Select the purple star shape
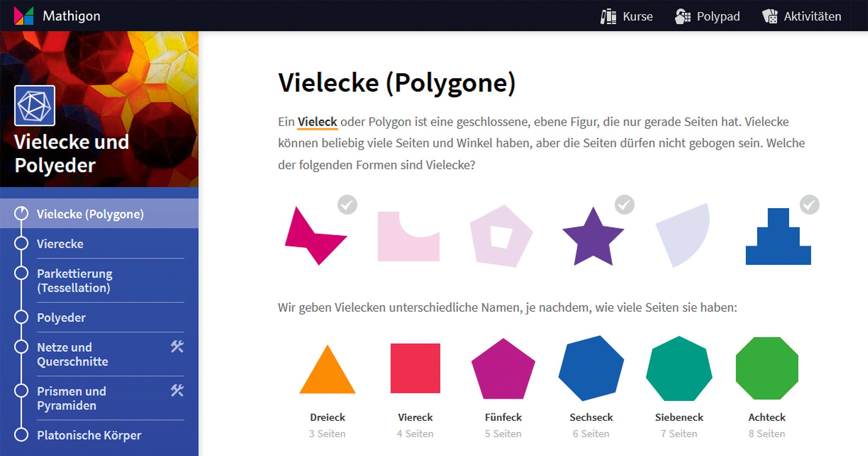This screenshot has height=456, width=868. [593, 239]
